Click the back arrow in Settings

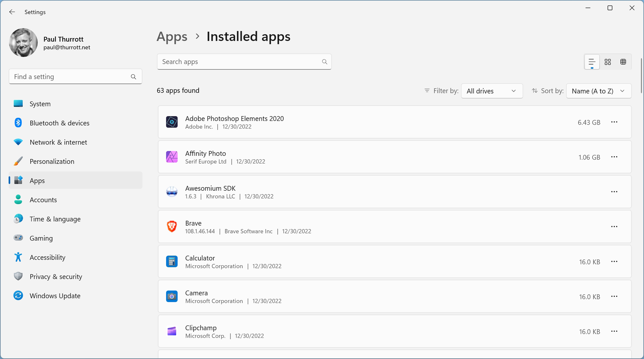[x=12, y=12]
